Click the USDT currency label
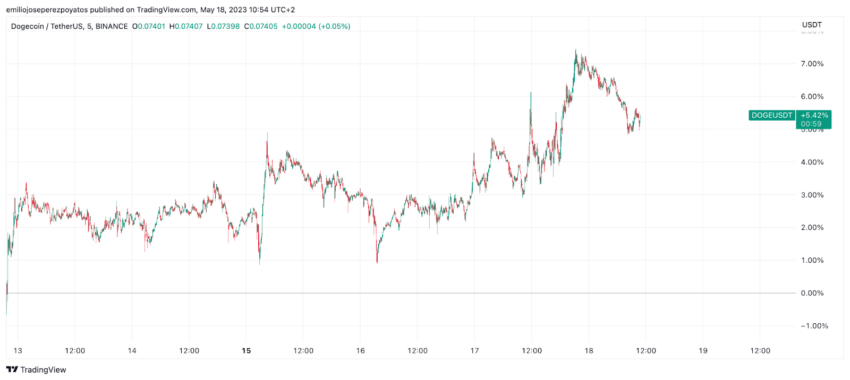 coord(812,25)
